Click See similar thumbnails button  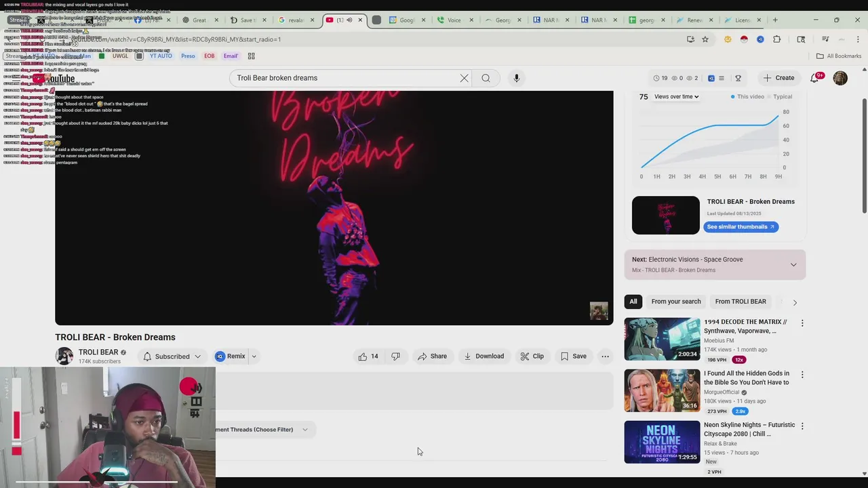pos(741,227)
